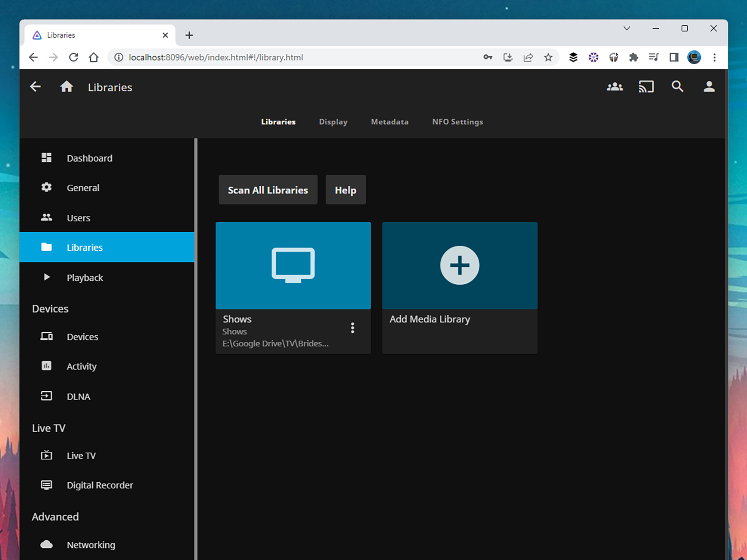This screenshot has width=747, height=560.
Task: Click the Cast icon in the Jellyfin header
Action: pos(646,87)
